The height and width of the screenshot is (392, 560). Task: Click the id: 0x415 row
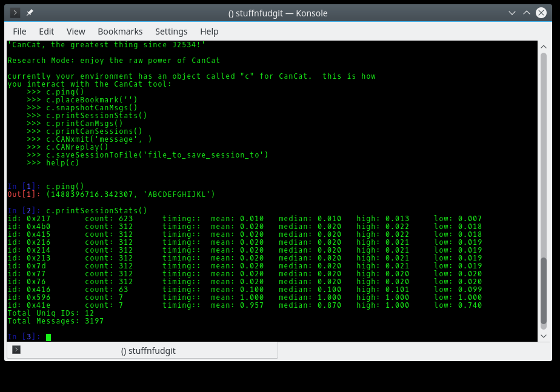[x=245, y=234]
